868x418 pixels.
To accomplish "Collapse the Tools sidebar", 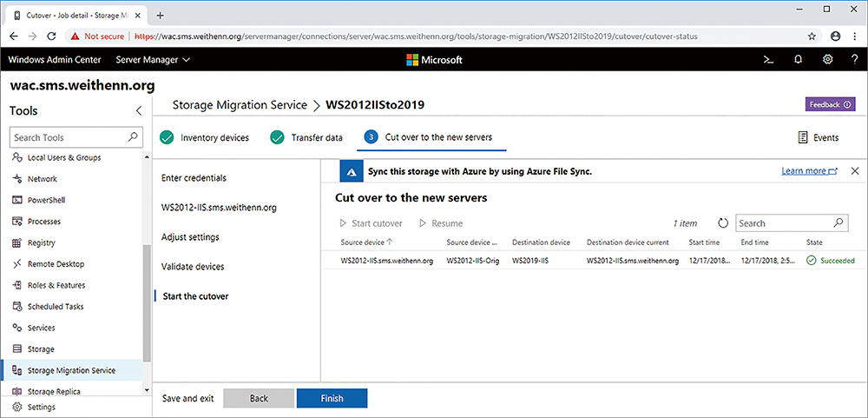I will [x=139, y=111].
